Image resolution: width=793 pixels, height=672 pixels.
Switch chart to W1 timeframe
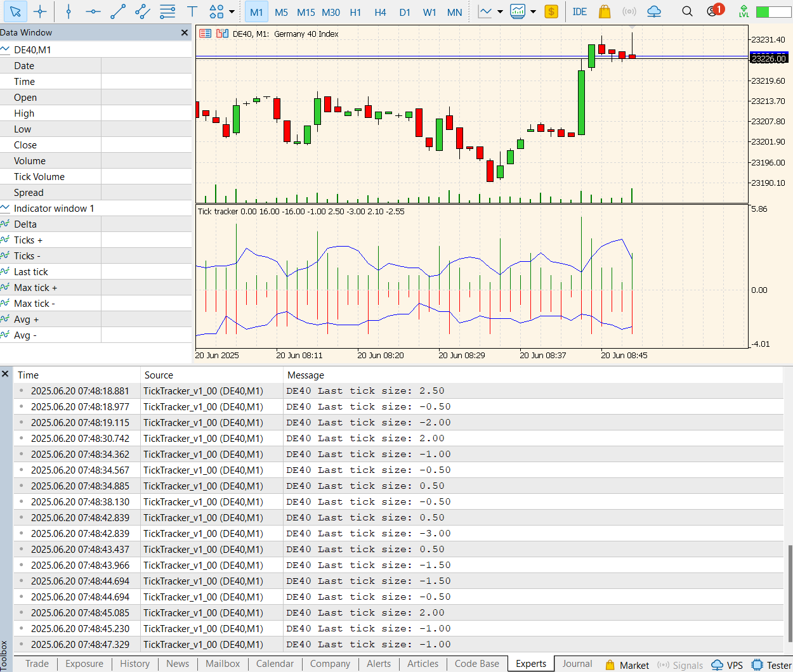point(429,12)
